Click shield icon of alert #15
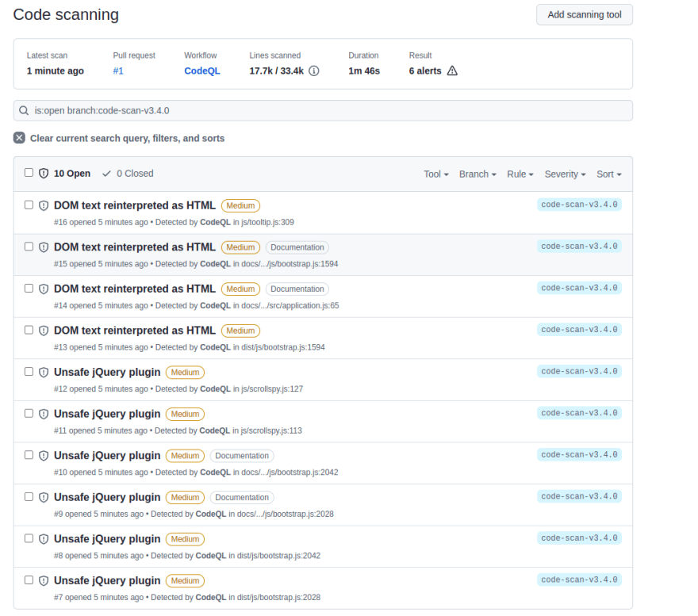Viewport: 698px width, 616px height. coord(44,247)
